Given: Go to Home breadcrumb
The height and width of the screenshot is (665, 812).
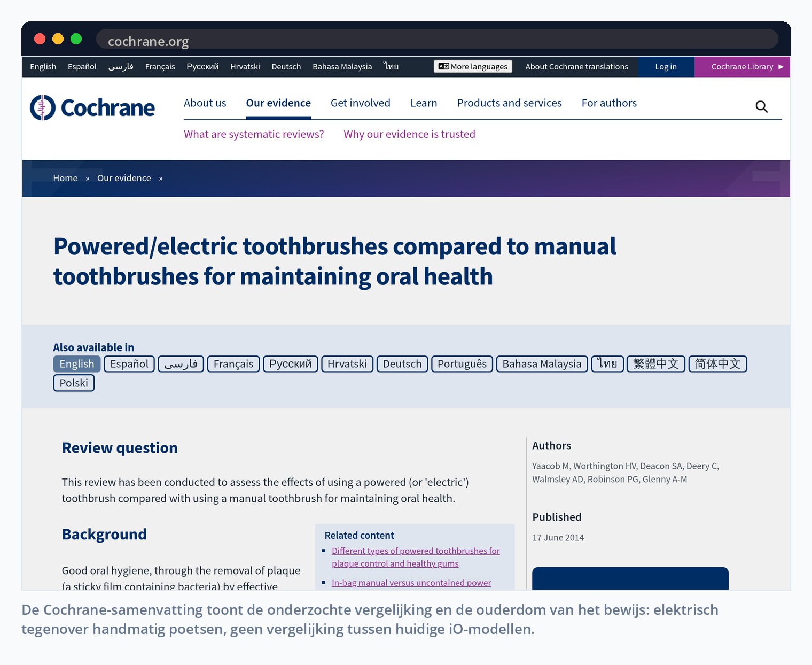Looking at the screenshot, I should coord(65,178).
